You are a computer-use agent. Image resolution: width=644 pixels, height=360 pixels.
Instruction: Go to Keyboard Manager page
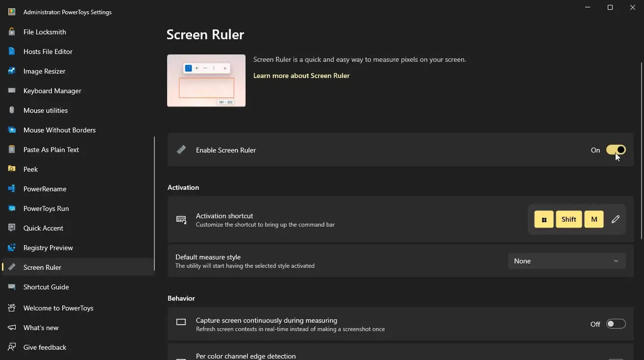coord(78,91)
